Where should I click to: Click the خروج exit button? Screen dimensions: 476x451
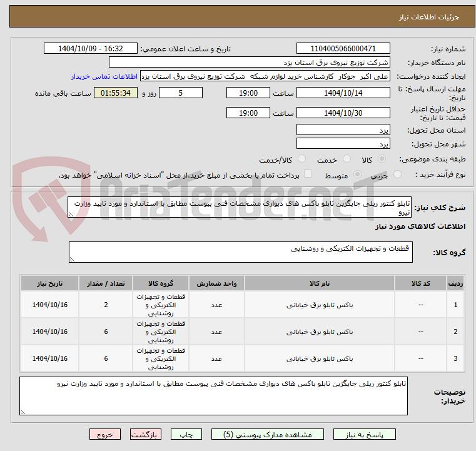point(105,434)
